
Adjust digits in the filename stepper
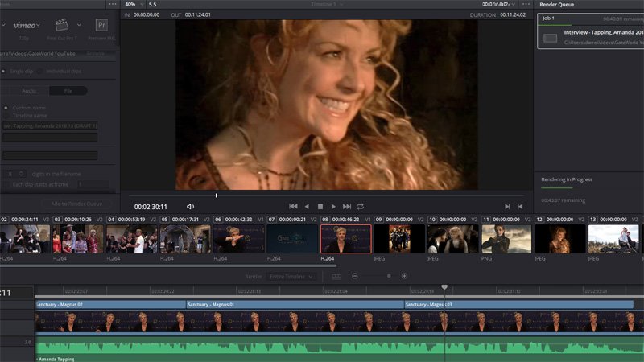(x=22, y=174)
